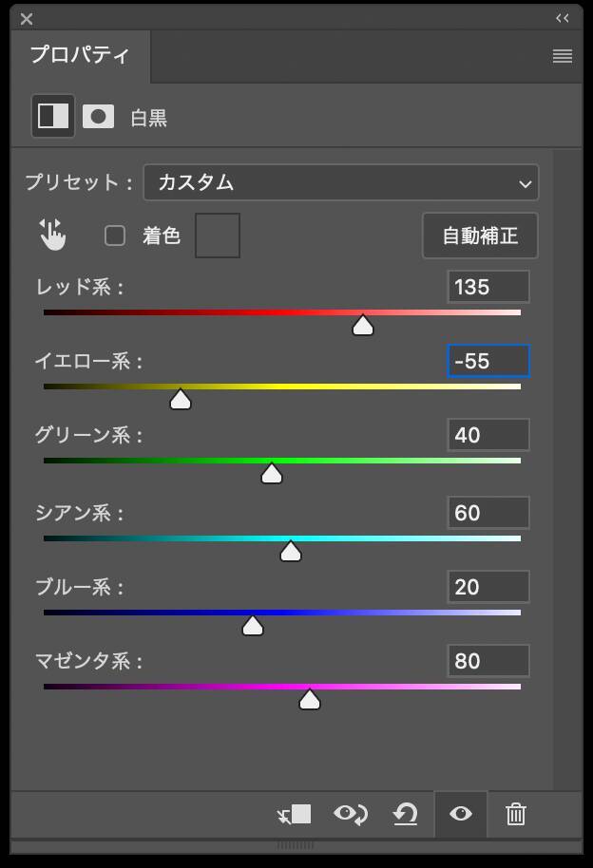Open the プリセット dropdown
Screen dimensions: 593x868
(340, 182)
